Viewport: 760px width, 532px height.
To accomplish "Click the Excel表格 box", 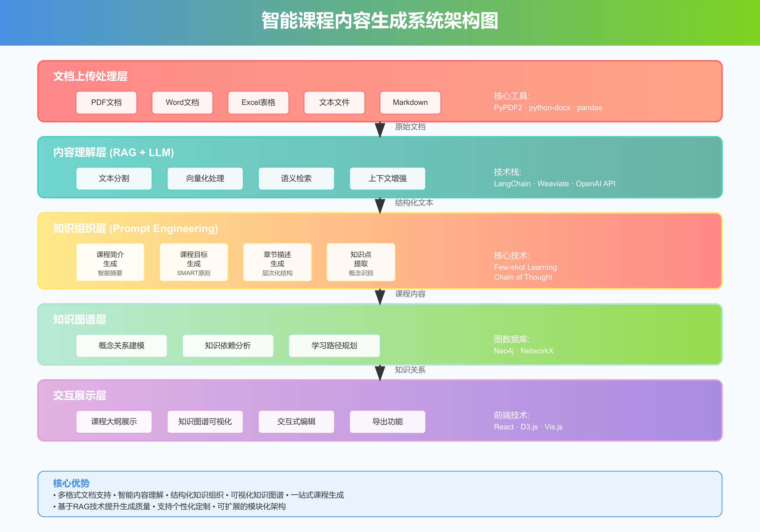I will (258, 103).
